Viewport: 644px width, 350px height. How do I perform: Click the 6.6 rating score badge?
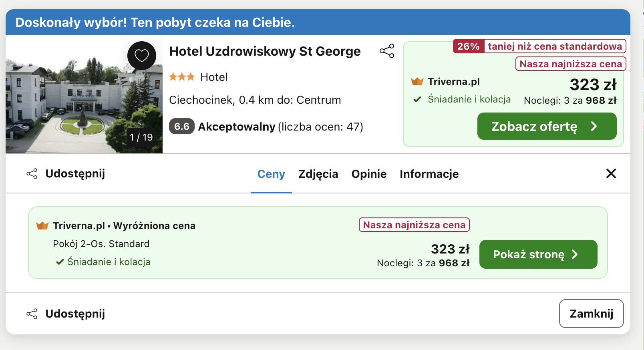[182, 127]
